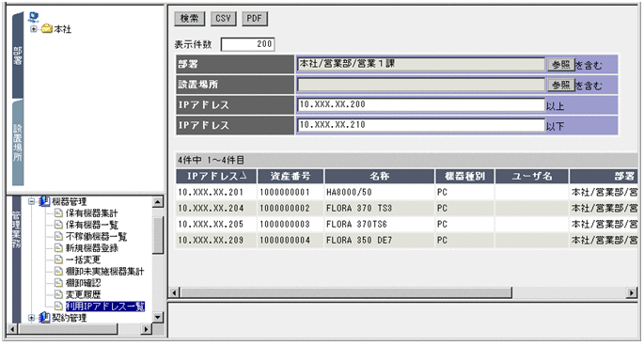Image resolution: width=644 pixels, height=346 pixels.
Task: Open 一括変更 menu item
Action: (x=83, y=259)
